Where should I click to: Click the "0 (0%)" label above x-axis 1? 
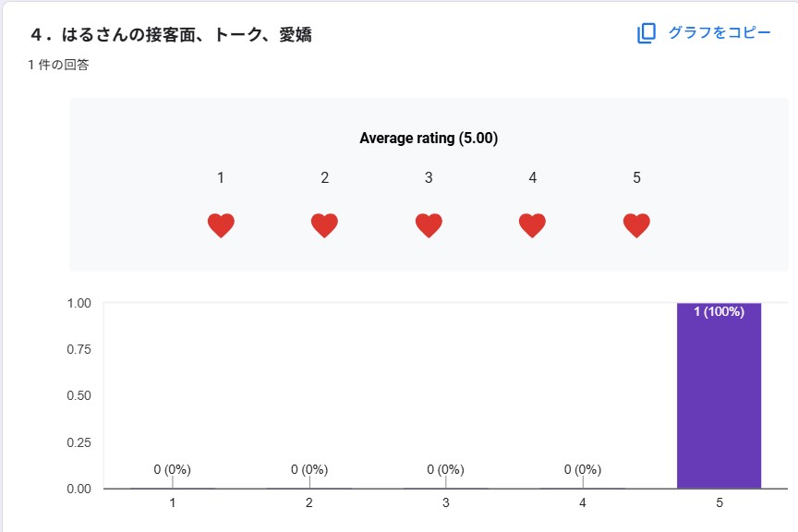pos(173,469)
